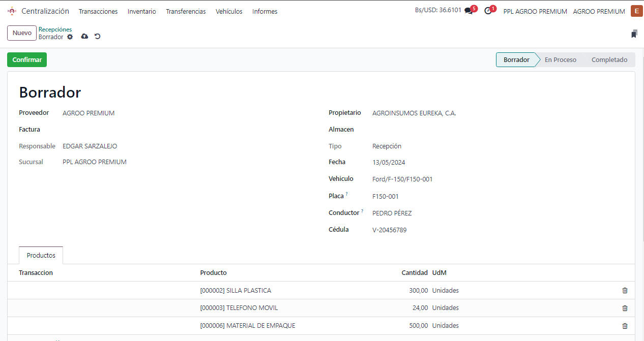Click the Nuevo button
Image resolution: width=644 pixels, height=341 pixels.
click(22, 33)
